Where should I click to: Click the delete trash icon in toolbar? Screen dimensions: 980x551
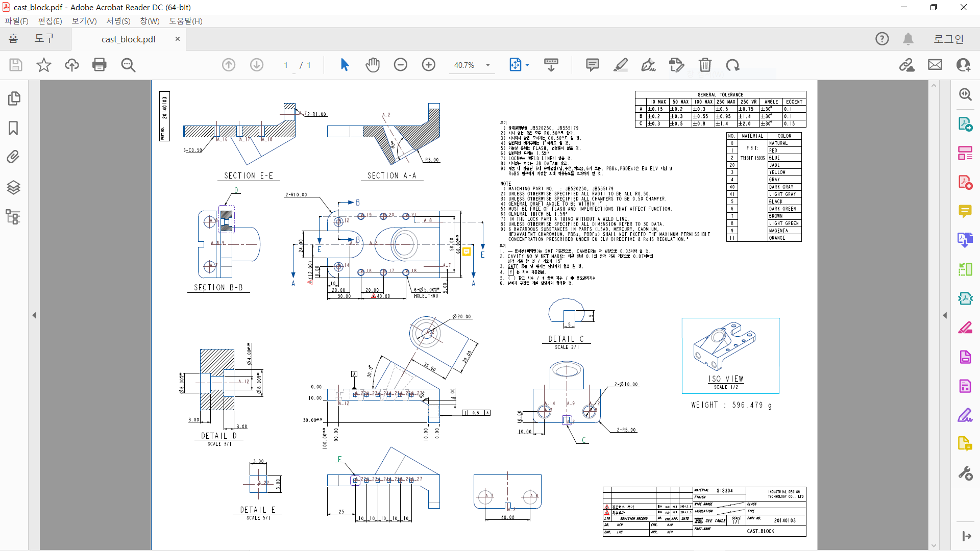tap(705, 65)
